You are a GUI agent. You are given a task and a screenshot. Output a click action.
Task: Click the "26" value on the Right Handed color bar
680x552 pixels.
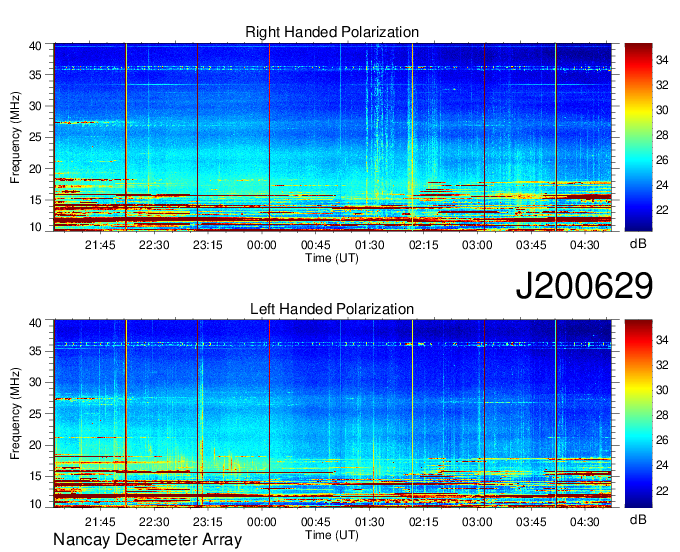pyautogui.click(x=662, y=160)
